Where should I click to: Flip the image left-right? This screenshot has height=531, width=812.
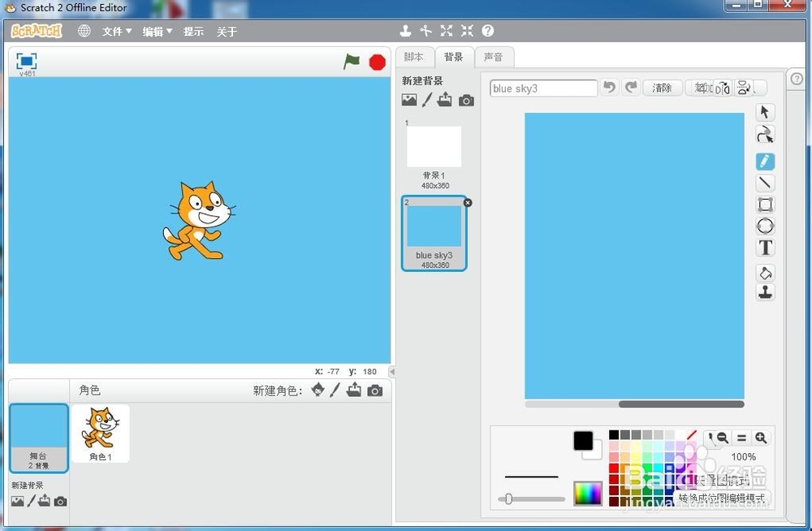723,88
